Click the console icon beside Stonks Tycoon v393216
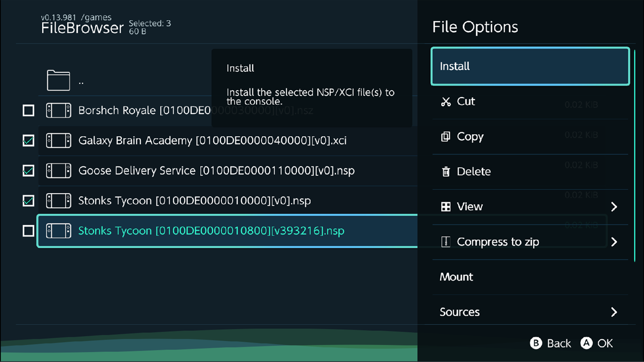The height and width of the screenshot is (362, 644). 58,231
